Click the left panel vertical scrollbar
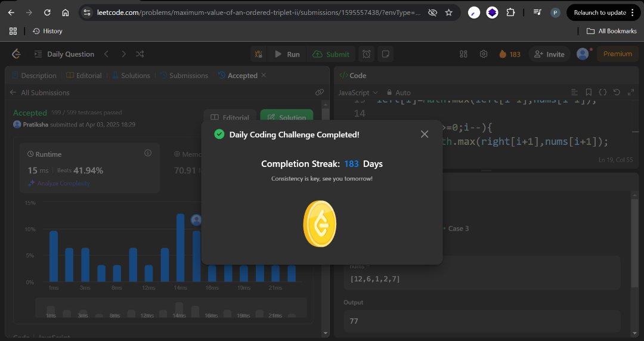 326,218
